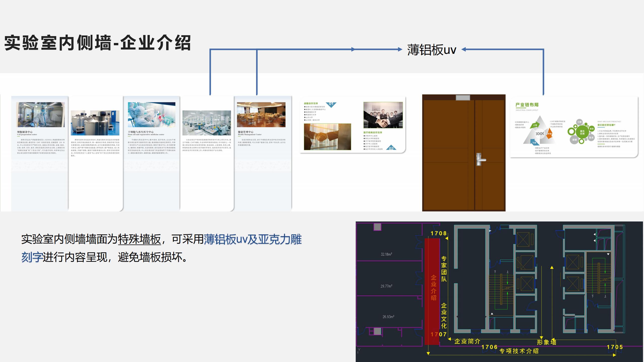Select the health management center classroom photo
The height and width of the screenshot is (362, 644).
[x=261, y=115]
